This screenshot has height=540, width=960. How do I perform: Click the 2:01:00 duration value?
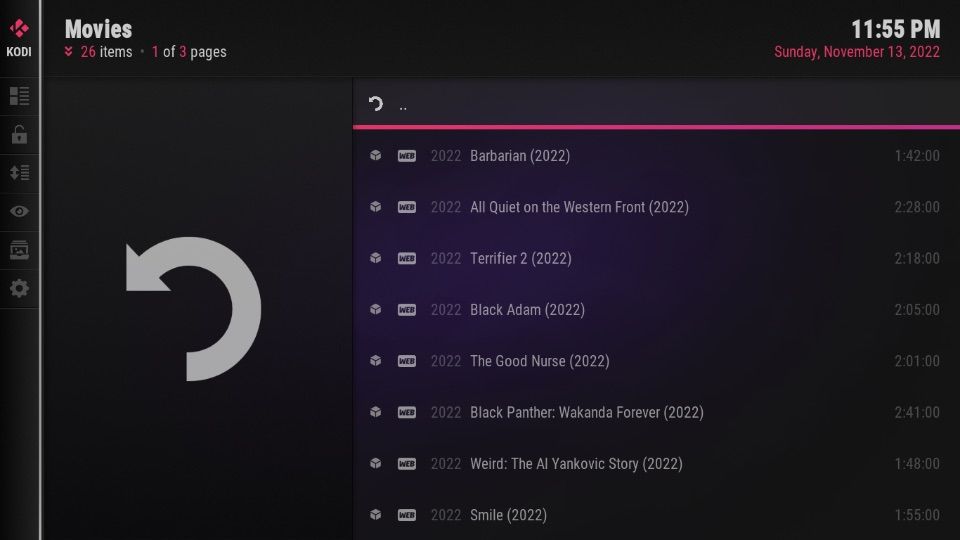917,361
